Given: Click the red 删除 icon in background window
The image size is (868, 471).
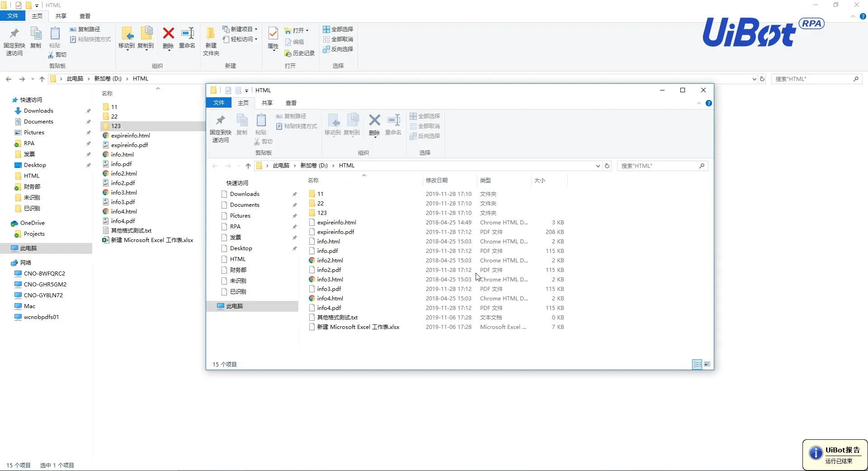Looking at the screenshot, I should pos(169,33).
